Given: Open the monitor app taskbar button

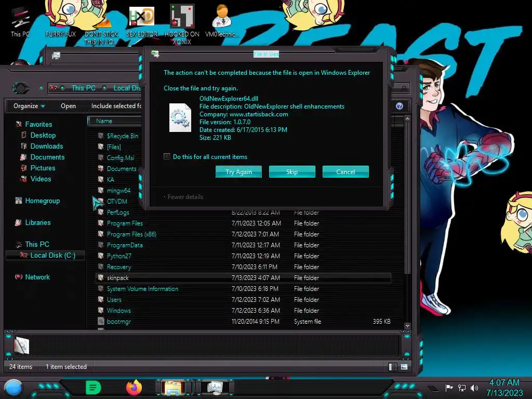Looking at the screenshot, I should (x=215, y=388).
